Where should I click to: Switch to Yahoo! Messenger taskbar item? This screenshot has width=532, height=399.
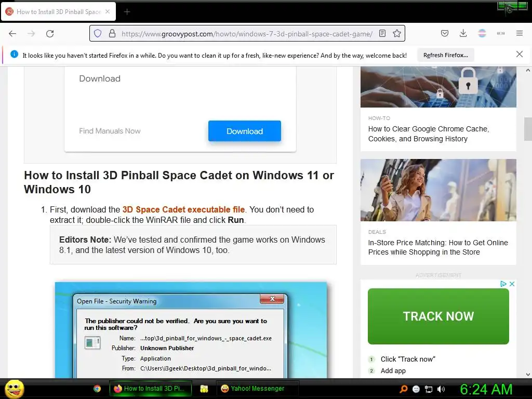pyautogui.click(x=258, y=389)
